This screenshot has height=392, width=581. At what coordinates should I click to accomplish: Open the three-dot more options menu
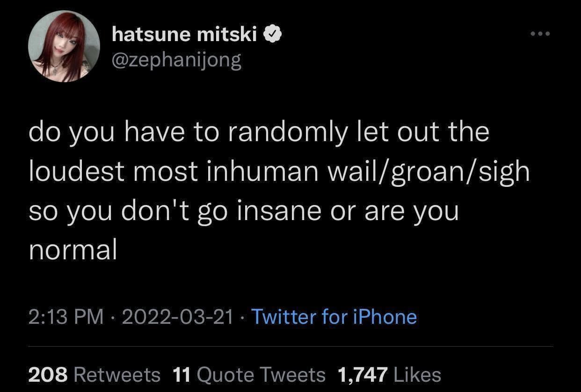[541, 33]
